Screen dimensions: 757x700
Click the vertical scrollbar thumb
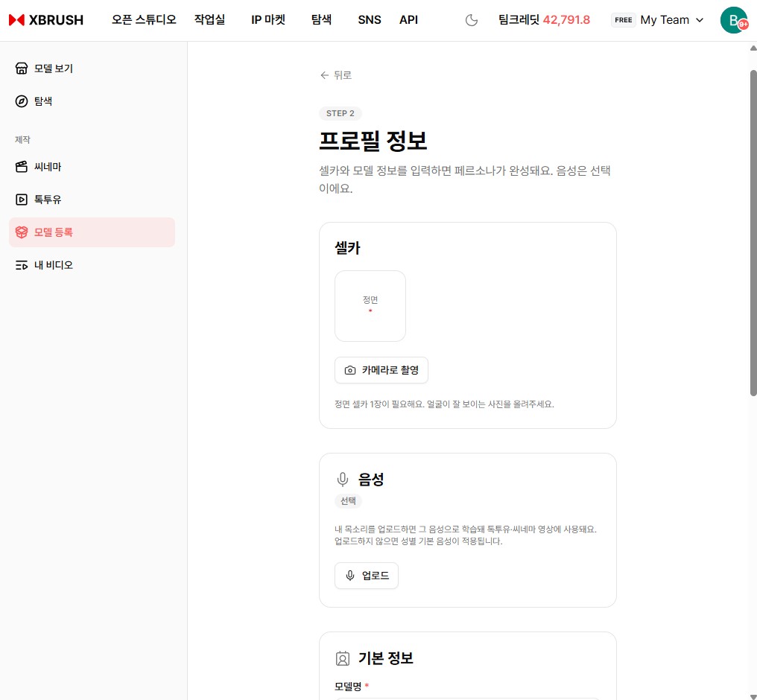[753, 233]
